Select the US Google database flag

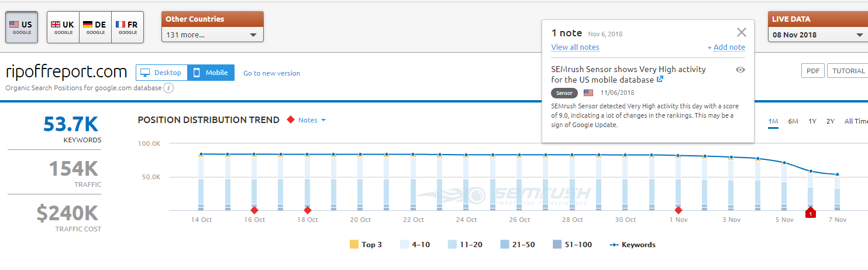(x=22, y=28)
